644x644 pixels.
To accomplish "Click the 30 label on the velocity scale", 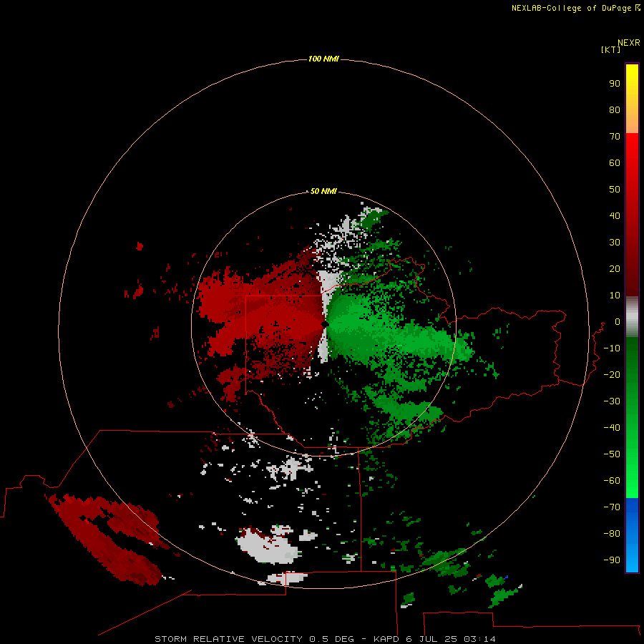I will click(615, 243).
